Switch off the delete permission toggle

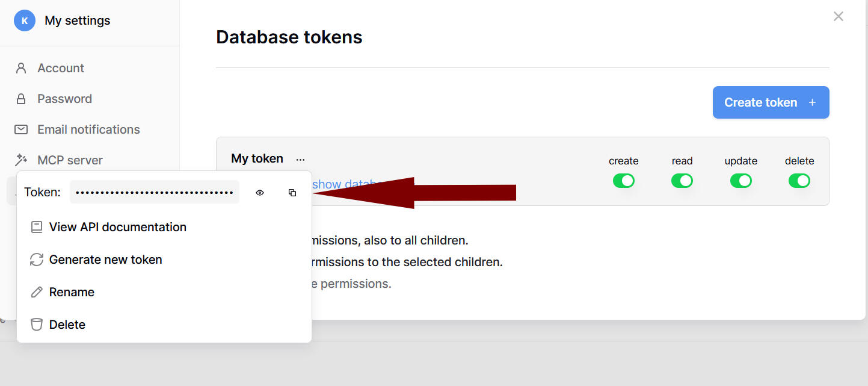pyautogui.click(x=799, y=181)
